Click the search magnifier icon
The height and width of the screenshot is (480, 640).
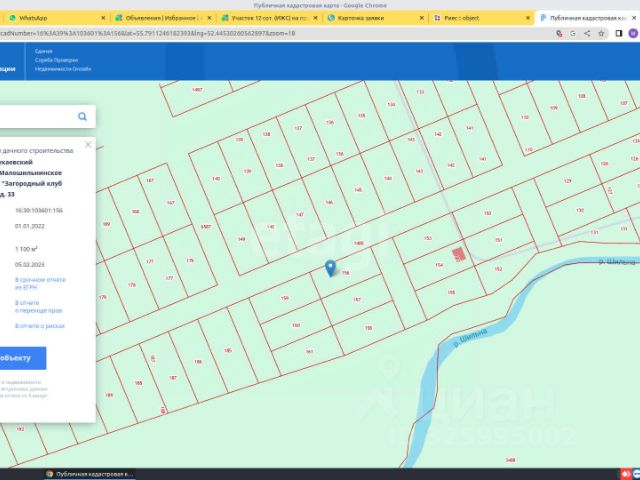point(82,117)
